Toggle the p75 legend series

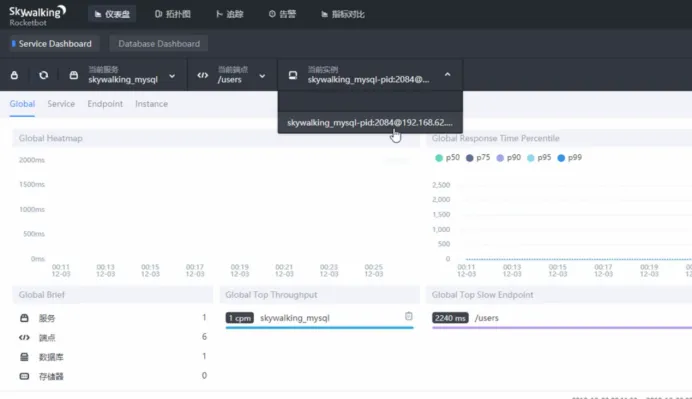(x=478, y=158)
